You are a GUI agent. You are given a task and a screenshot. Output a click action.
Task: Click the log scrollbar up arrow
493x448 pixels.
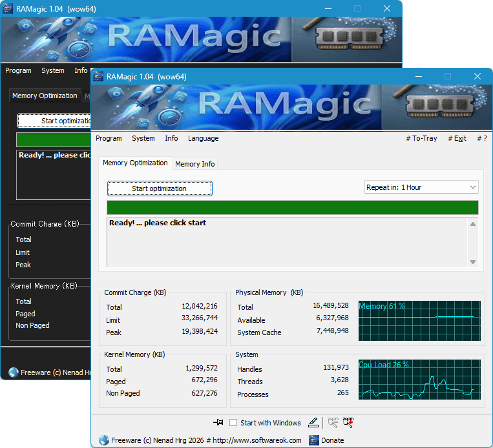tap(473, 224)
